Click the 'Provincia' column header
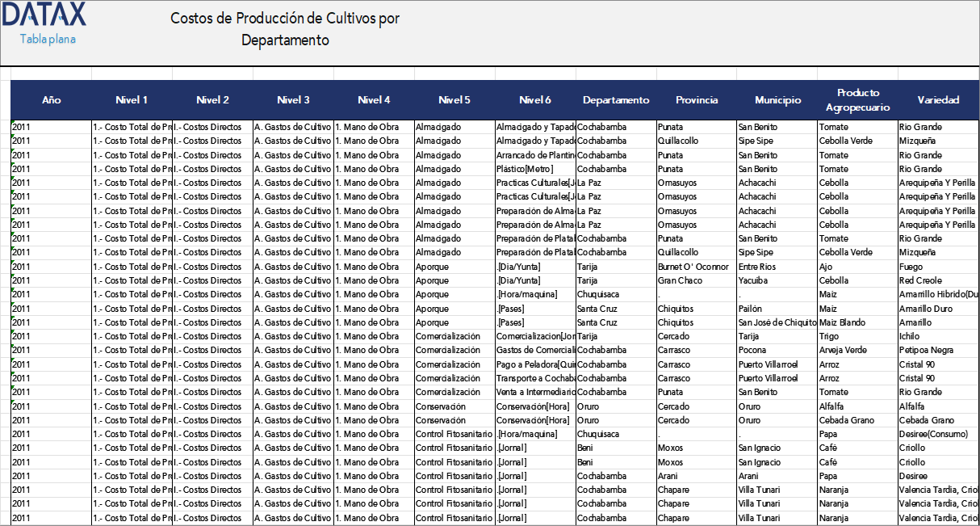This screenshot has width=980, height=526. coord(697,99)
